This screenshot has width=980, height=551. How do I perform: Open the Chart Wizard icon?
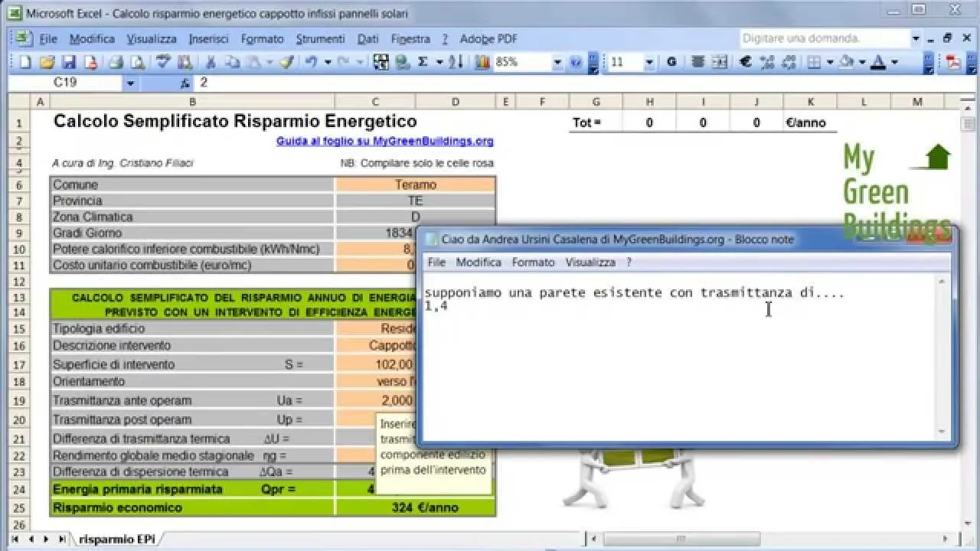click(x=482, y=63)
